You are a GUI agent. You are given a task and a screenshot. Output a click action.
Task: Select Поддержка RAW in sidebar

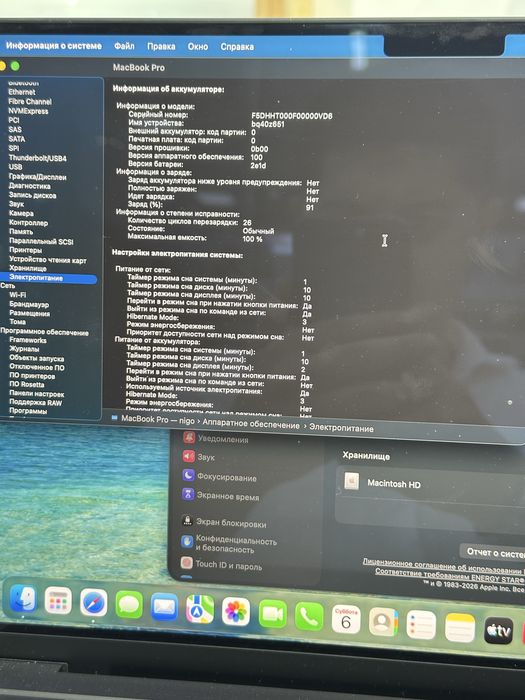click(x=36, y=402)
